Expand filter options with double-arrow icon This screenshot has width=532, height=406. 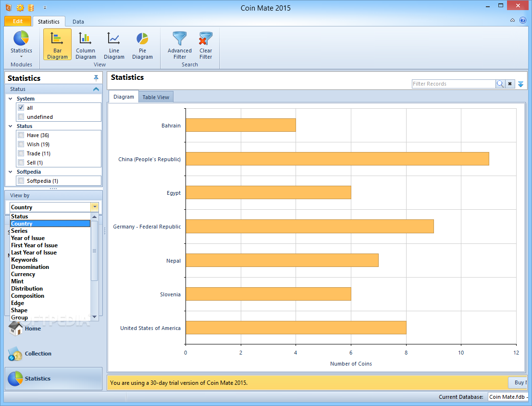pyautogui.click(x=520, y=84)
